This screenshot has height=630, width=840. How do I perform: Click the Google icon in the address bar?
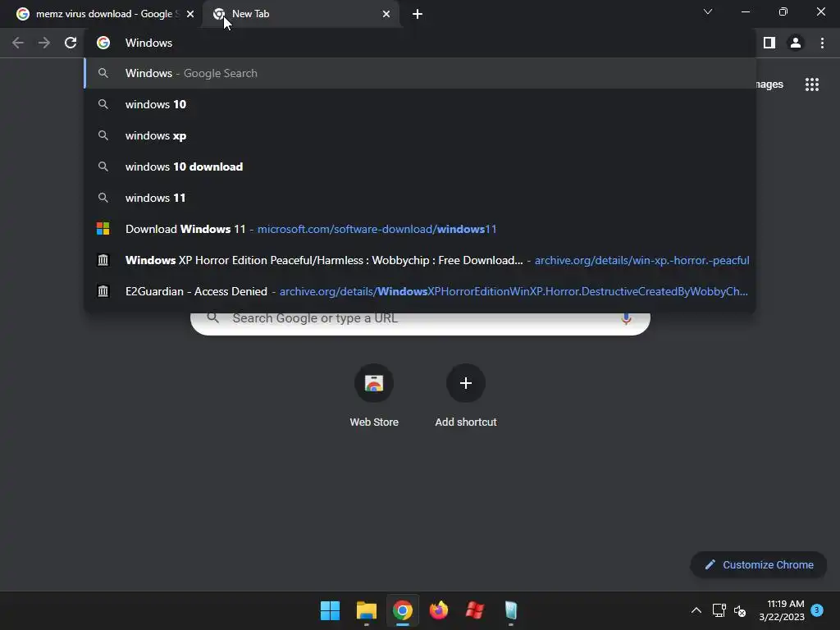click(x=103, y=43)
